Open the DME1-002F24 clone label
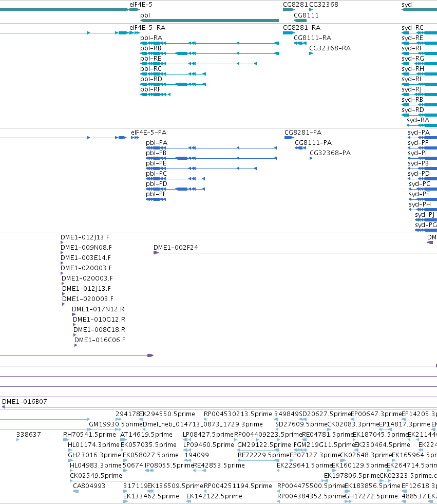This screenshot has height=504, width=437. point(176,248)
